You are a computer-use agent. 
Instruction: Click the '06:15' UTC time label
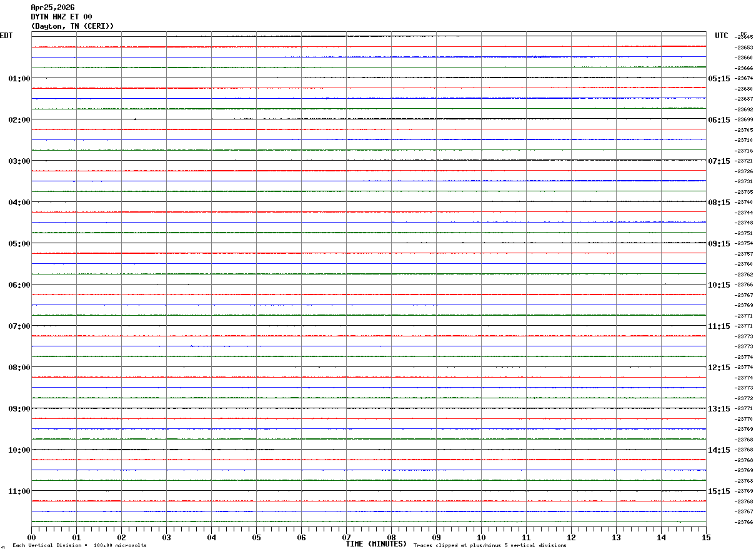point(719,119)
